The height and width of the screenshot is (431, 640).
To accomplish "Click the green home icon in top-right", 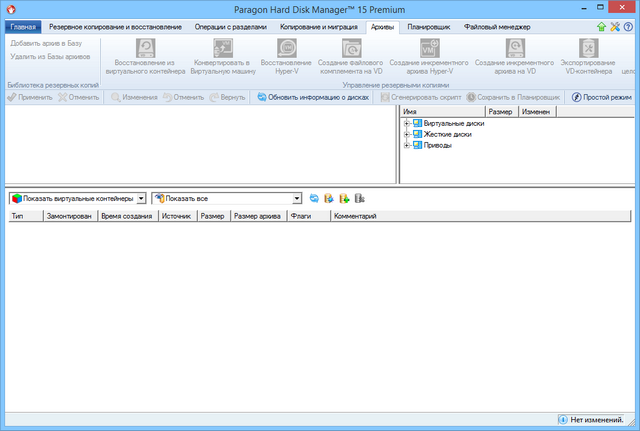I will click(x=600, y=26).
